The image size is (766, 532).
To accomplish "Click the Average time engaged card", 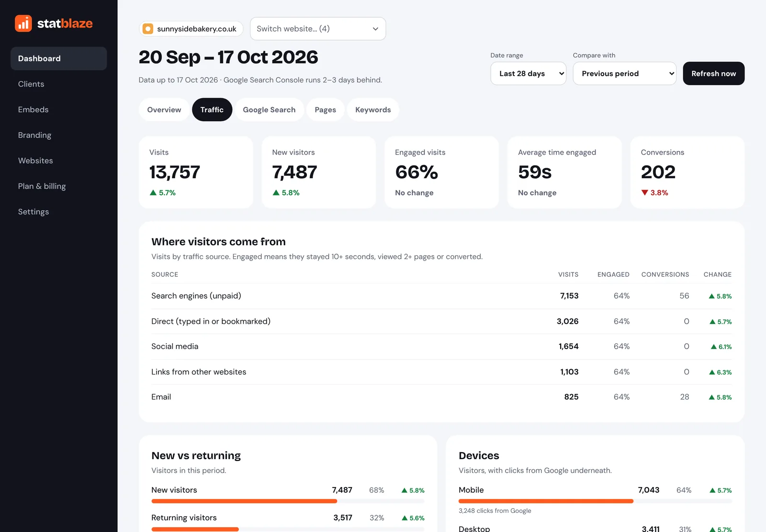I will [x=564, y=172].
